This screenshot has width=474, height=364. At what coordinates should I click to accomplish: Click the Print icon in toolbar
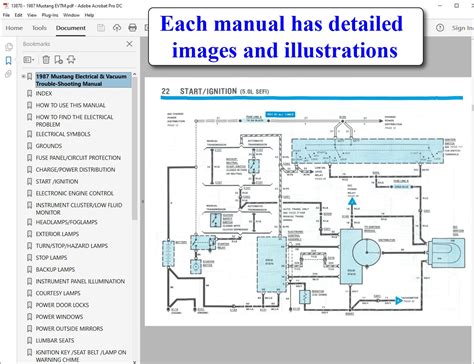click(x=133, y=28)
